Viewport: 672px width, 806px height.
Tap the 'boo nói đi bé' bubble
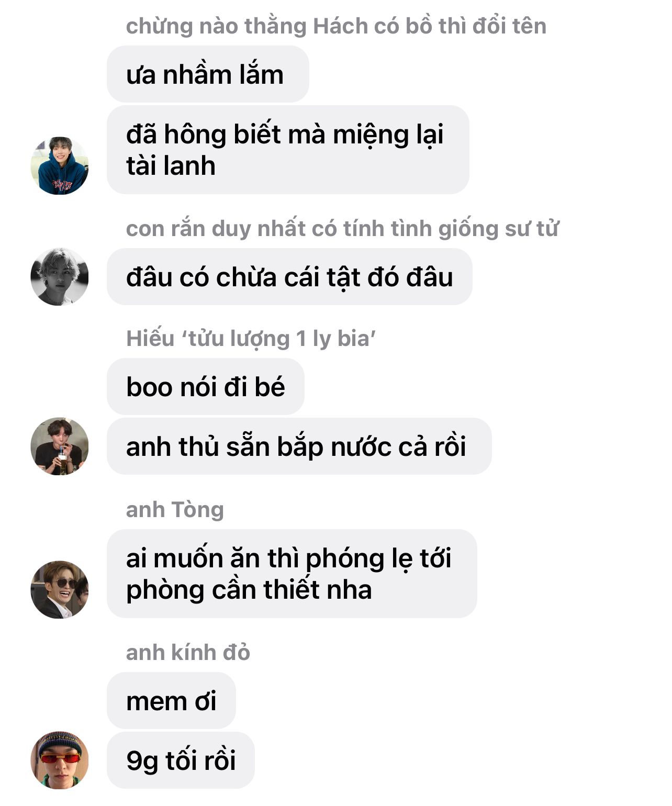click(206, 387)
